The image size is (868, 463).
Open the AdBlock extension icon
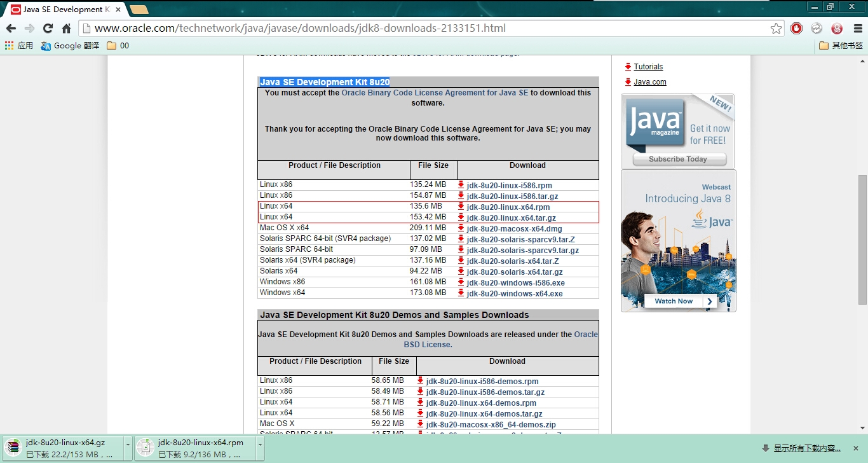point(796,28)
